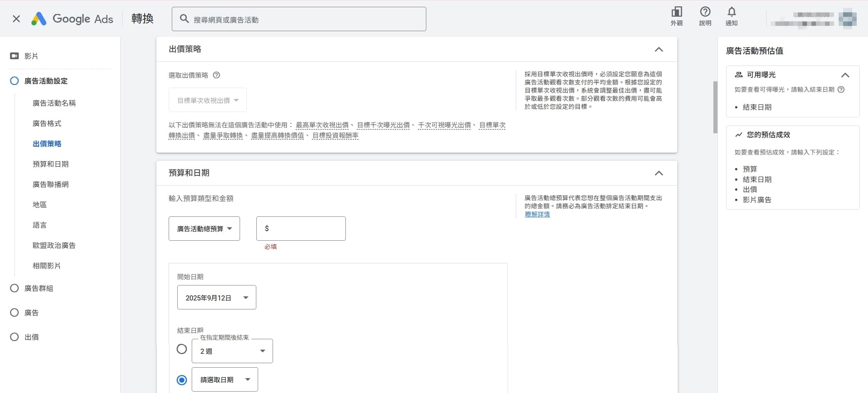868x393 pixels.
Task: Open the 請選取日期 date dropdown
Action: [225, 379]
